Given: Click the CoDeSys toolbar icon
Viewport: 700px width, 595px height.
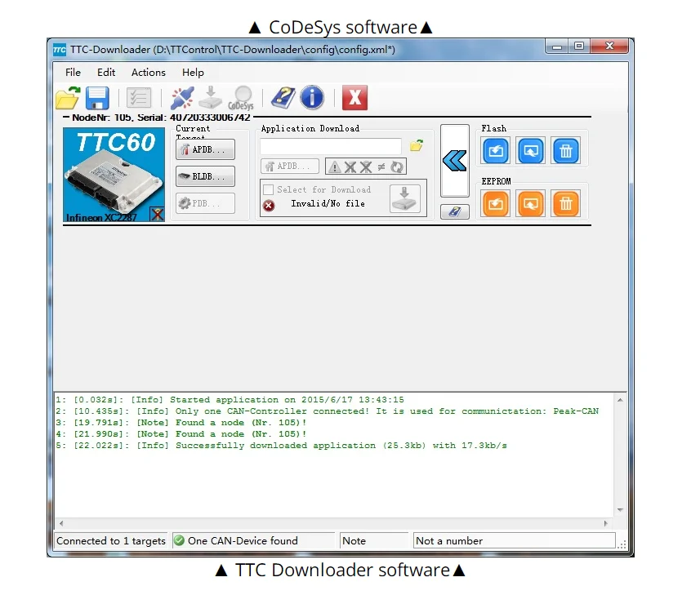Looking at the screenshot, I should (x=241, y=98).
